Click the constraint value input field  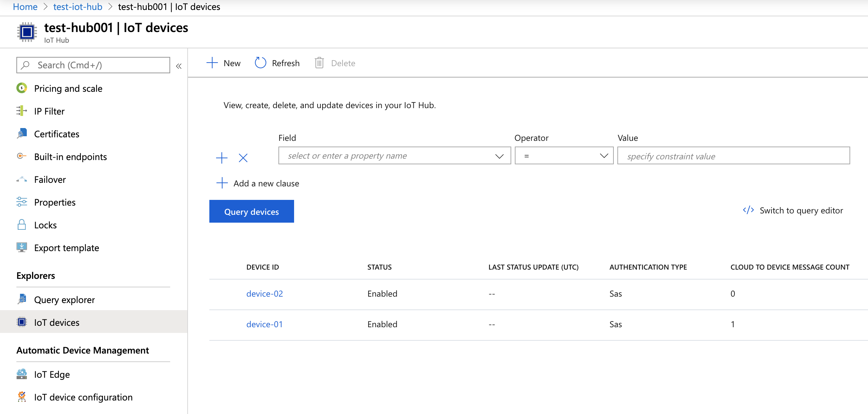tap(733, 156)
